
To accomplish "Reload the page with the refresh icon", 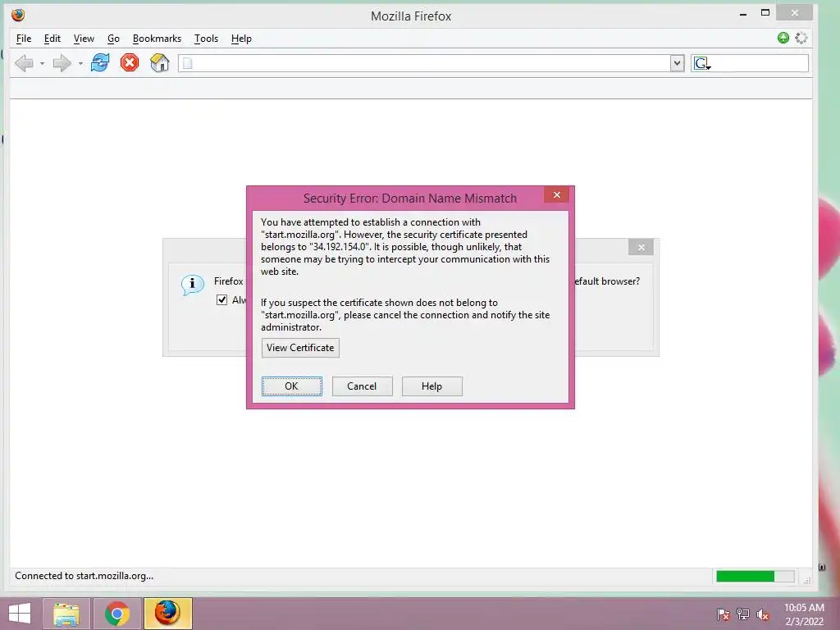I will click(100, 62).
